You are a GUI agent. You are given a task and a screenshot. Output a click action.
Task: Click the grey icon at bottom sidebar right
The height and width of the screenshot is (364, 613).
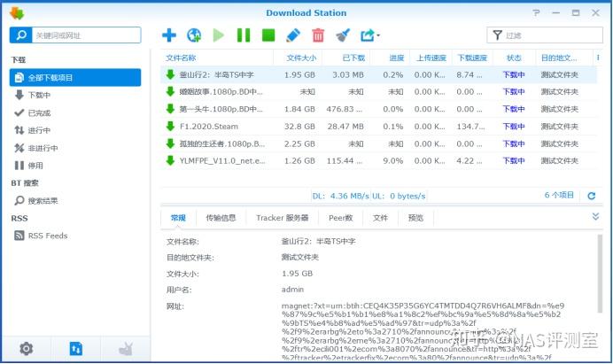pos(126,348)
